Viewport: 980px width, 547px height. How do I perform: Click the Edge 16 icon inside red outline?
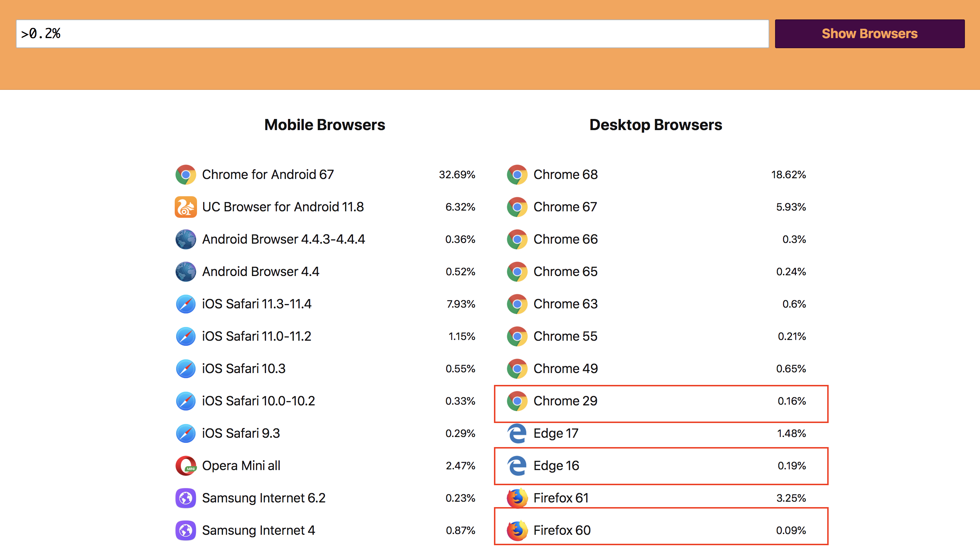[x=517, y=465]
